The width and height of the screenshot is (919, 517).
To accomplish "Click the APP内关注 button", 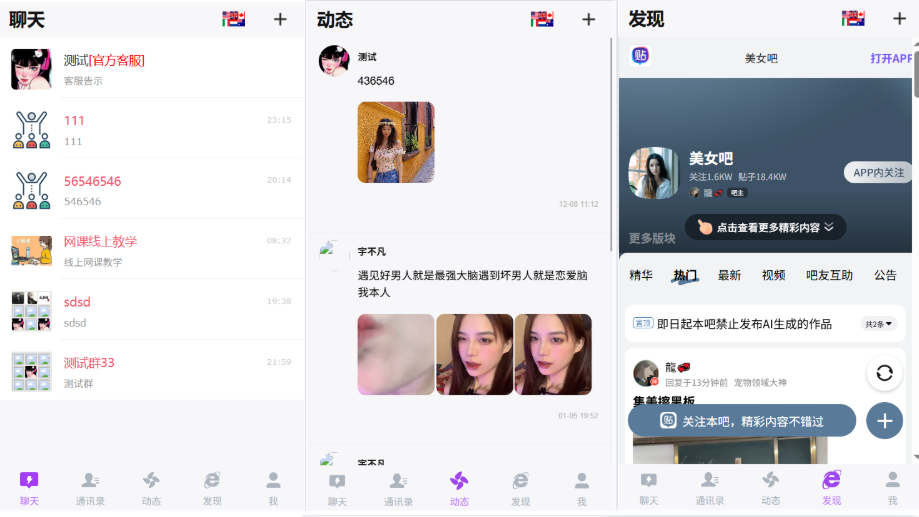I will (878, 172).
